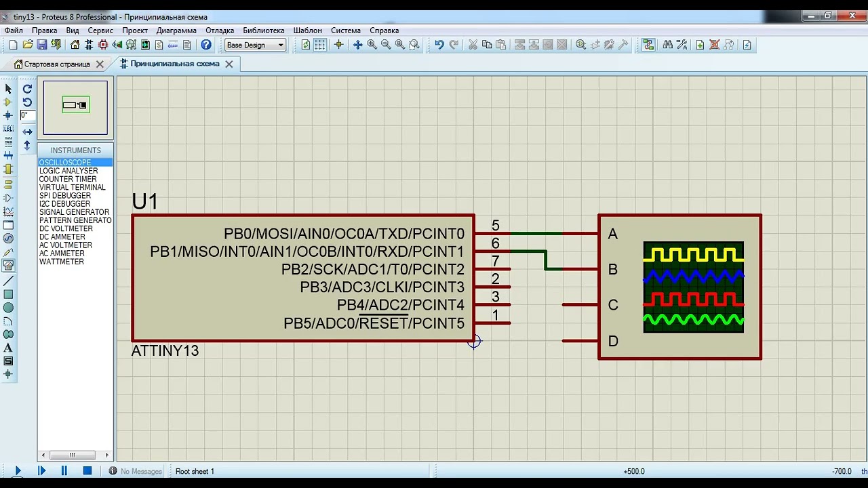The width and height of the screenshot is (868, 488).
Task: Open the Вид menu
Action: coord(73,30)
